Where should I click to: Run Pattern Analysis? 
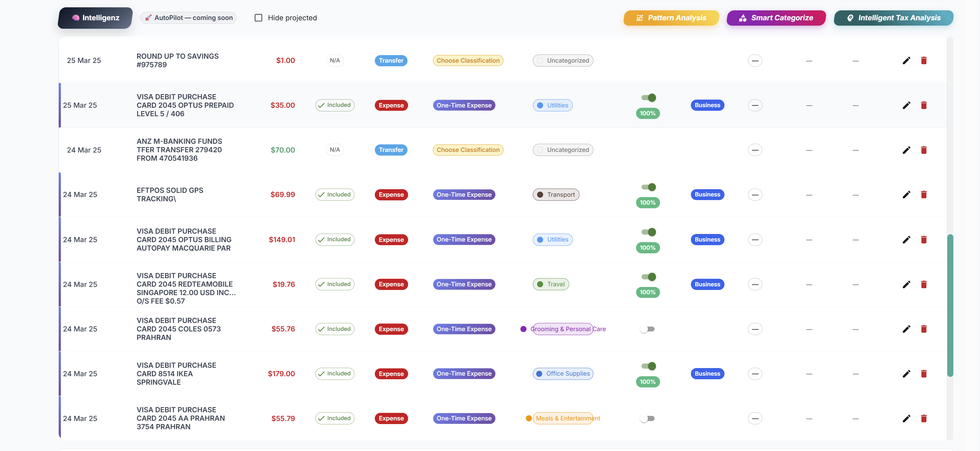tap(671, 18)
